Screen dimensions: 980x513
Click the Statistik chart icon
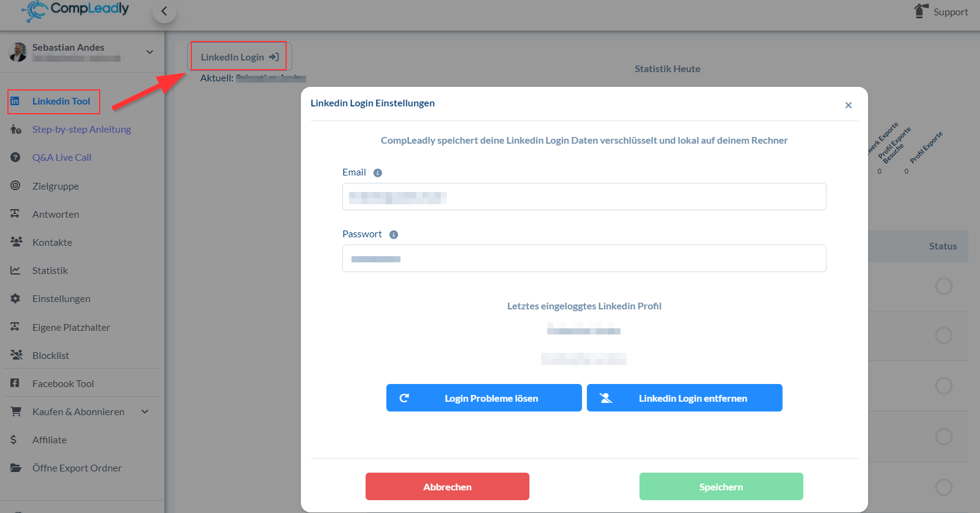tap(16, 270)
